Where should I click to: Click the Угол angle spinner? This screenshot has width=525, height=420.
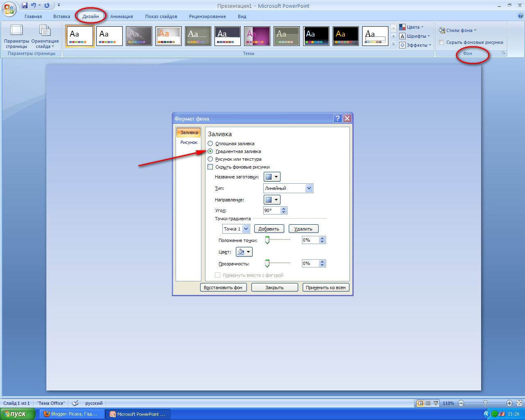point(284,210)
